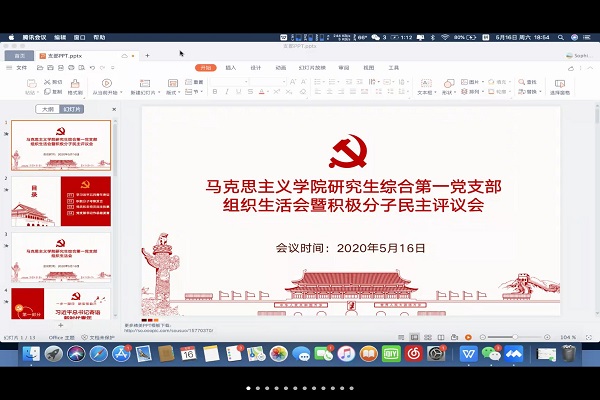Click the Superscript icon
Screen dimensions: 600x400
(x=277, y=91)
